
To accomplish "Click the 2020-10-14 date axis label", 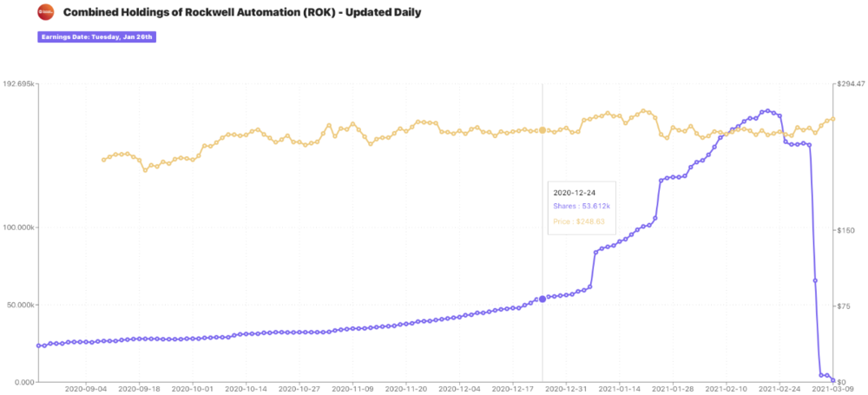I will 247,390.
